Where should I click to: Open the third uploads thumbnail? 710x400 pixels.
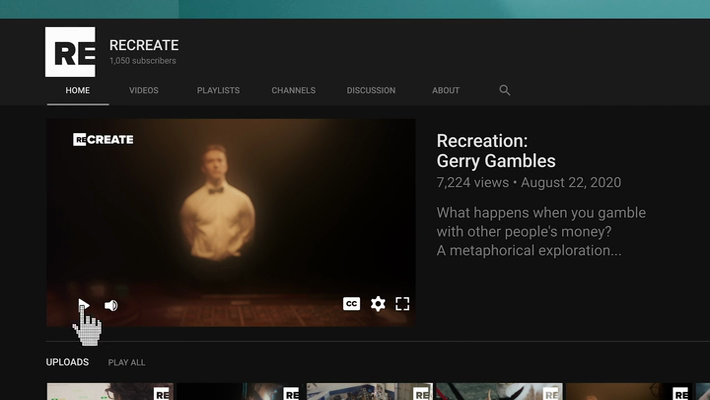coord(369,391)
